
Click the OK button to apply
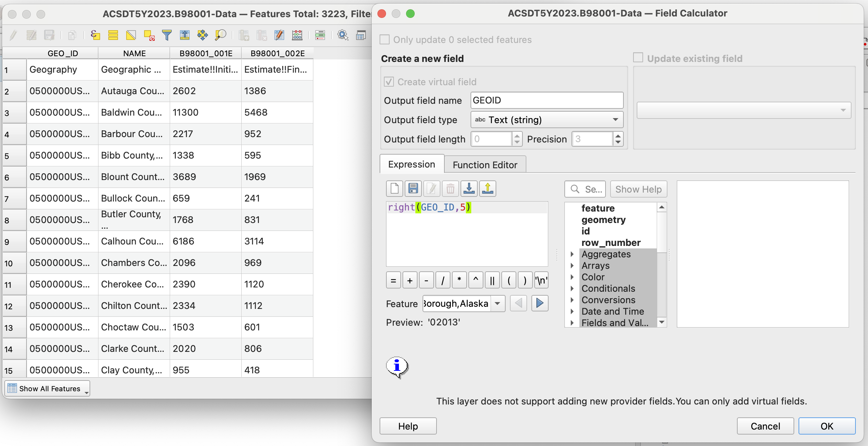827,426
